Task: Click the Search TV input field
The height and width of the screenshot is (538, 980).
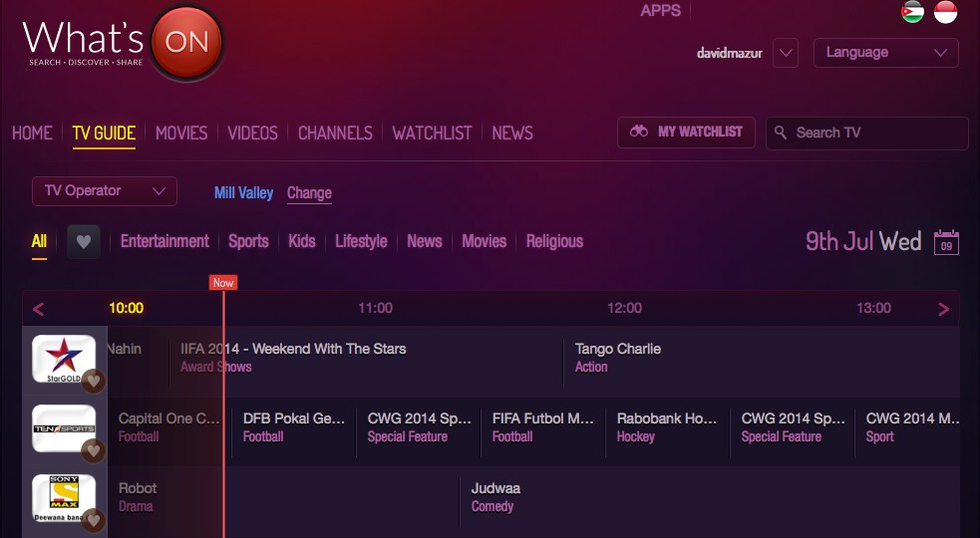Action: 867,133
